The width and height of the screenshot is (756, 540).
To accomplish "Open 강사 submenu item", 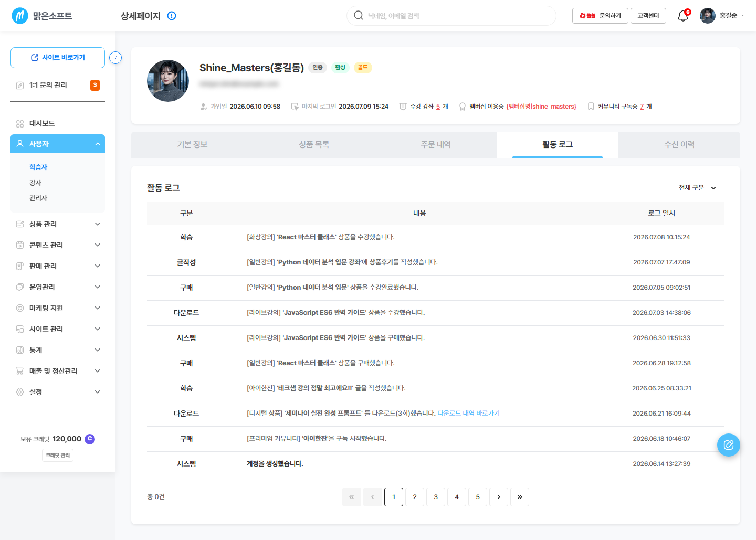I will point(35,183).
